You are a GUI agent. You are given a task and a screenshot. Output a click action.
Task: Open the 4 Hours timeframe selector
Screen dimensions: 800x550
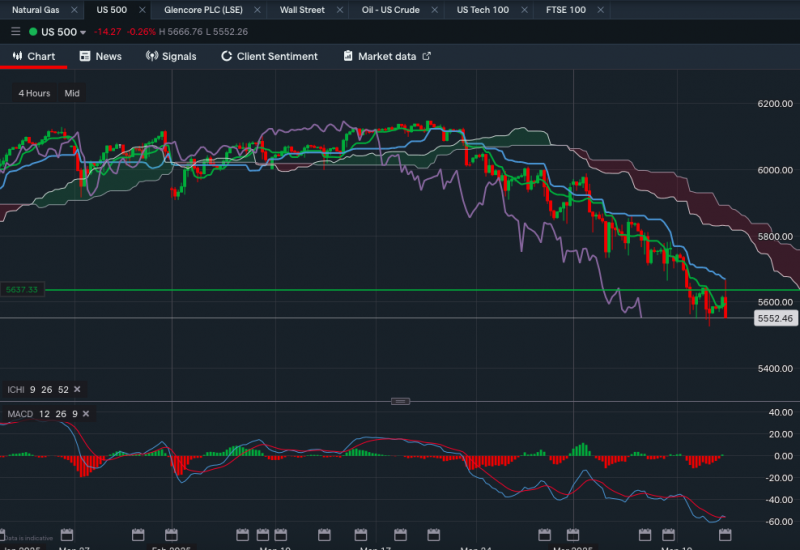coord(34,93)
